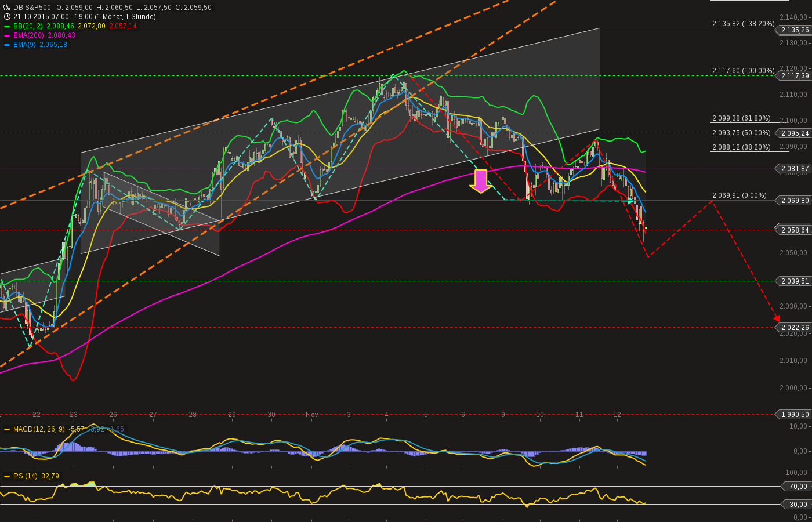Click the price axis tag 2.081,87
This screenshot has width=812, height=522.
[794, 169]
